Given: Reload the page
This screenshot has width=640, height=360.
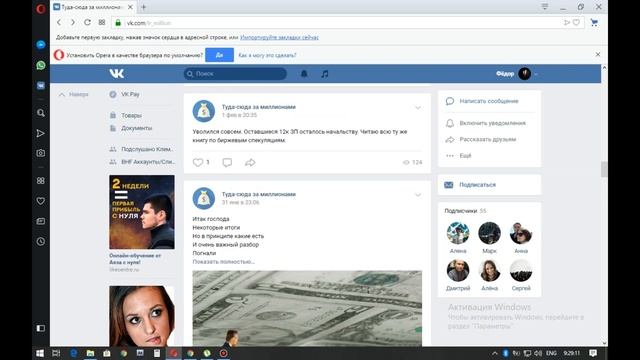Looking at the screenshot, I should click(87, 22).
